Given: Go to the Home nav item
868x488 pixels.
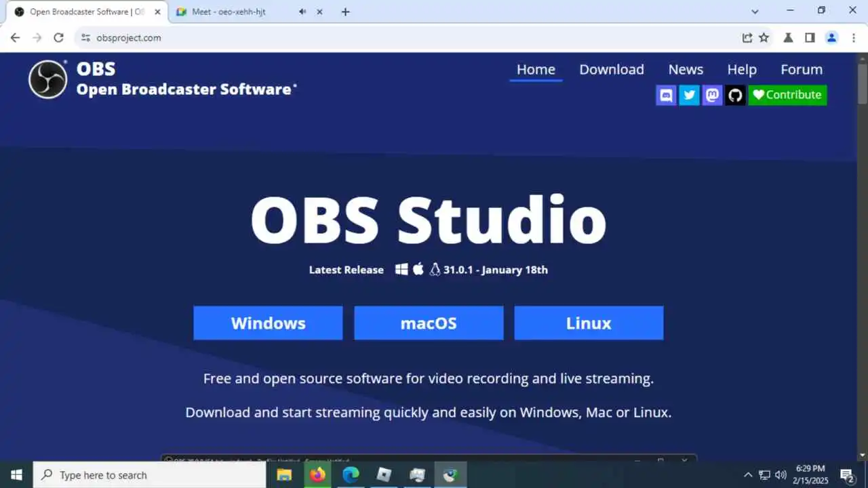Looking at the screenshot, I should 536,69.
